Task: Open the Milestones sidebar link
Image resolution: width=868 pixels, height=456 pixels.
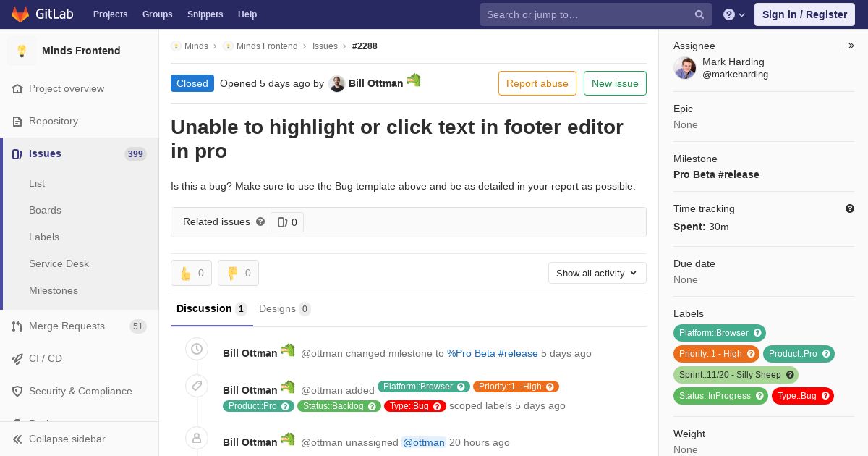Action: point(54,291)
